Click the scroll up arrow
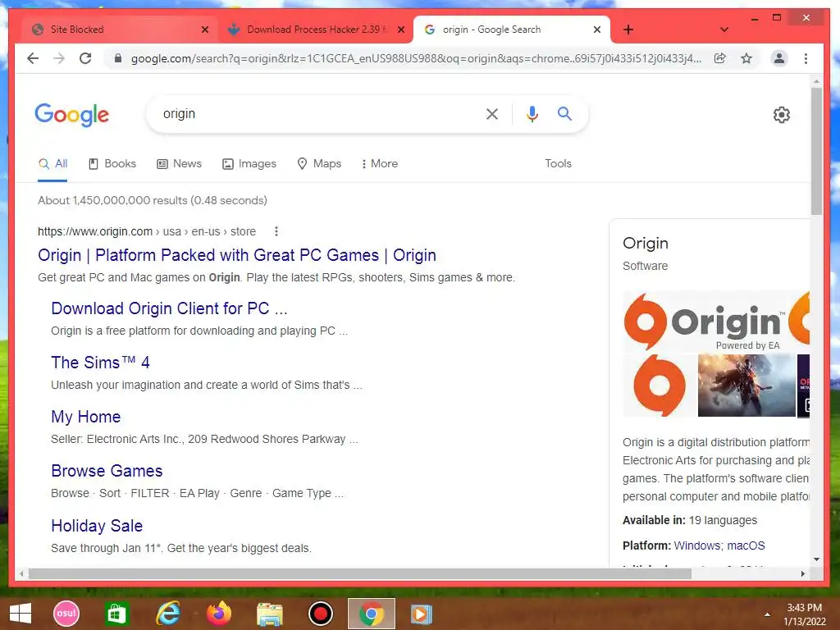The image size is (840, 630). 816,81
